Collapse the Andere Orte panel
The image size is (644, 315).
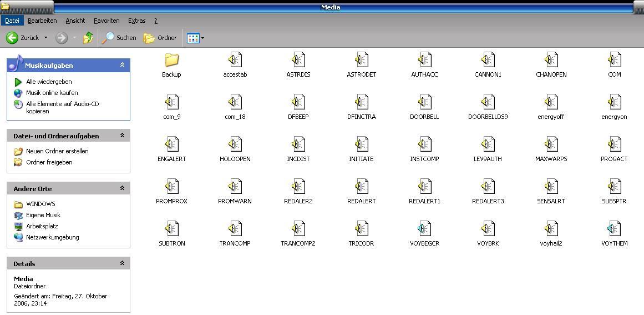point(122,188)
